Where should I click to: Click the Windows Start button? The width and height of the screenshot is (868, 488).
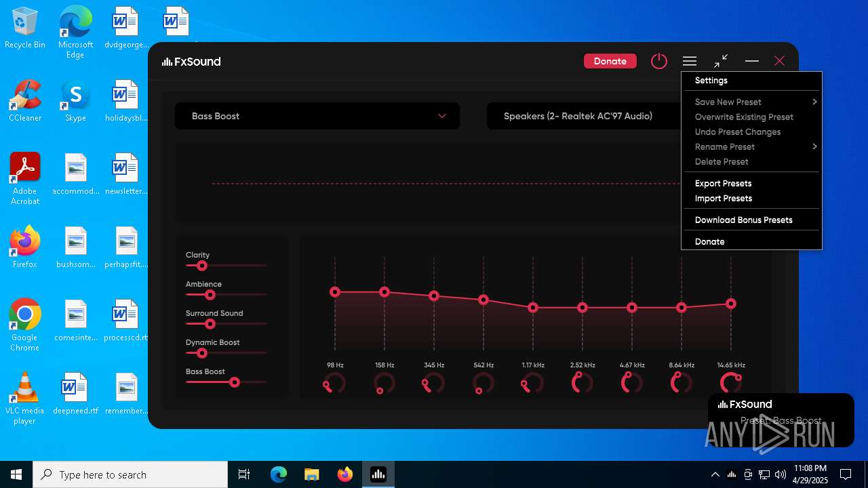pyautogui.click(x=16, y=474)
